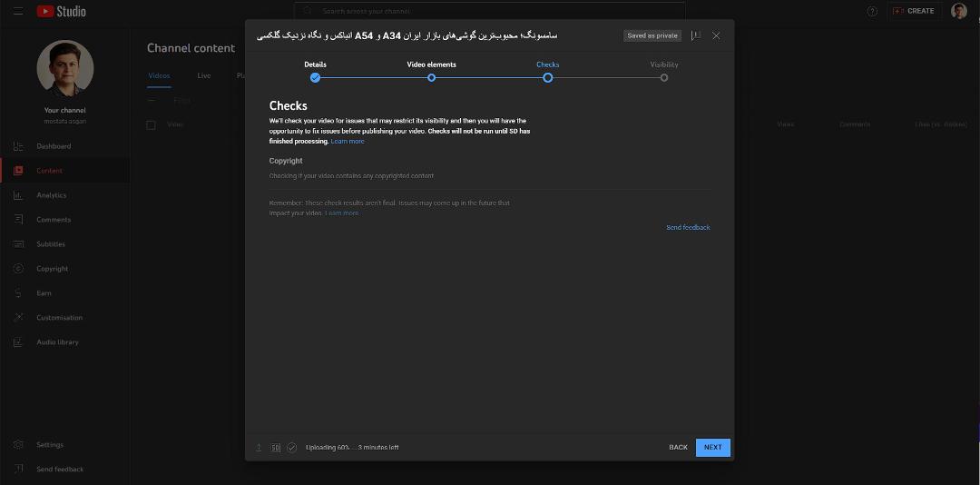Click the CREATE button
Image resolution: width=980 pixels, height=485 pixels.
point(914,11)
